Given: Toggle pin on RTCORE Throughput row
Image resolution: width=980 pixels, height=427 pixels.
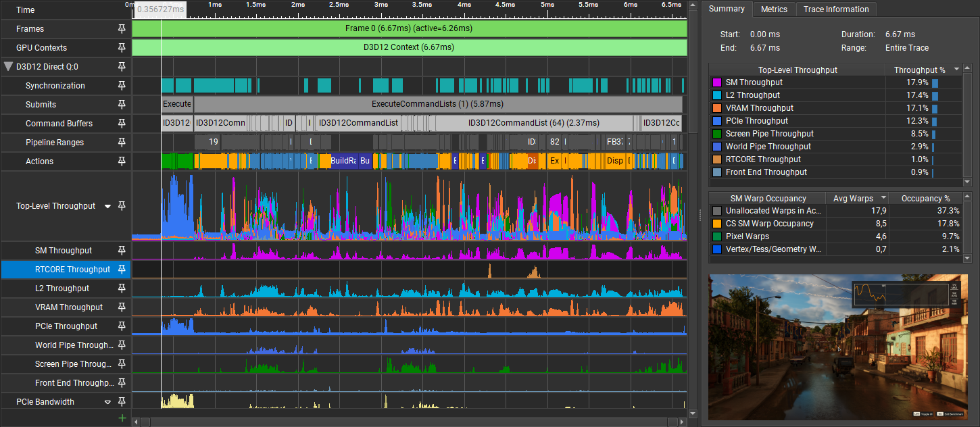Looking at the screenshot, I should point(122,270).
